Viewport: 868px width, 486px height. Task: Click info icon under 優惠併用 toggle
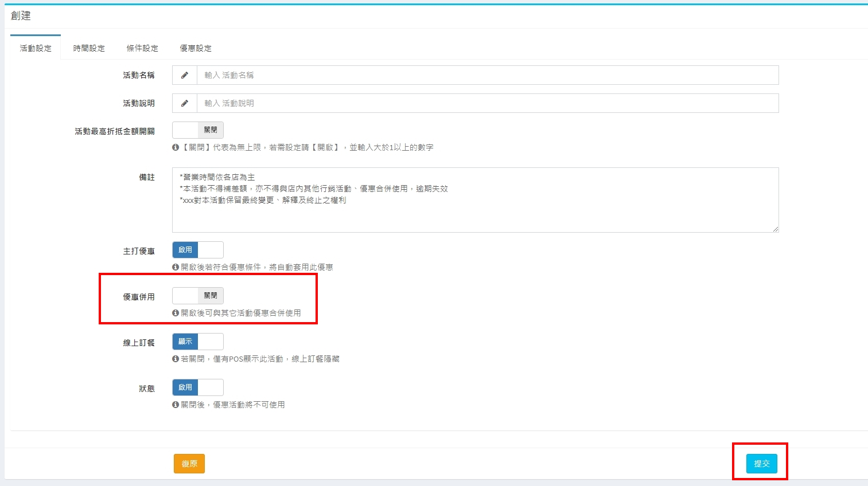[x=176, y=313]
